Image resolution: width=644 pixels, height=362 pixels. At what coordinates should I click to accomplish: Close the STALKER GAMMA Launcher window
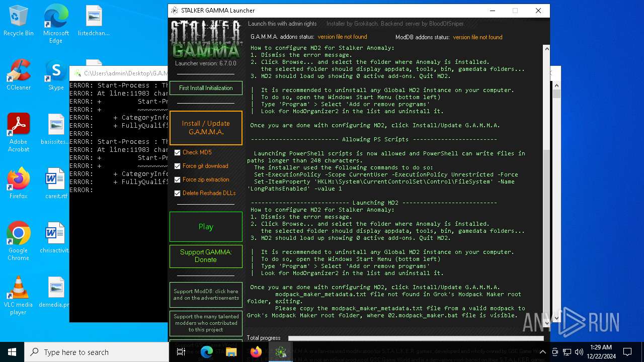click(x=538, y=11)
